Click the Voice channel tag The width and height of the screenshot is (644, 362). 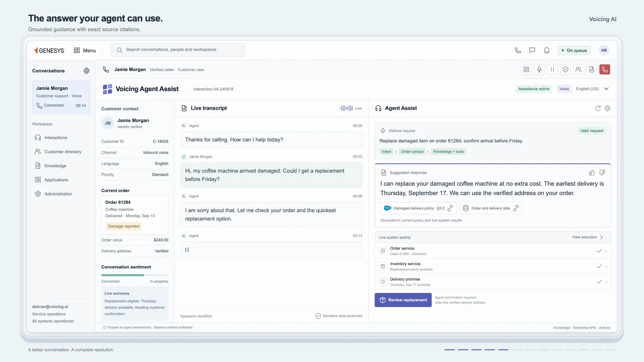[564, 89]
